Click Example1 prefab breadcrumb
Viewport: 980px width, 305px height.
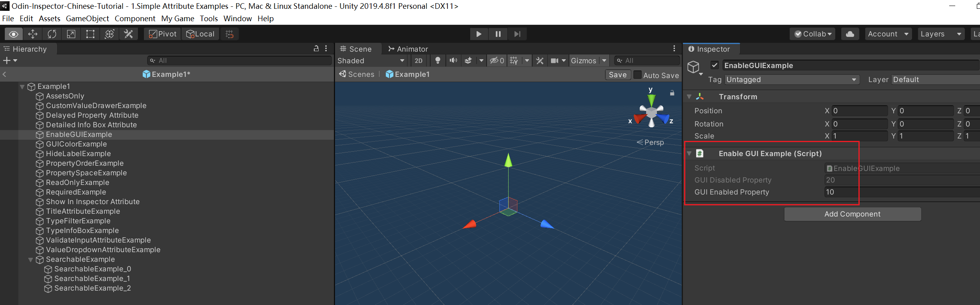pos(407,74)
